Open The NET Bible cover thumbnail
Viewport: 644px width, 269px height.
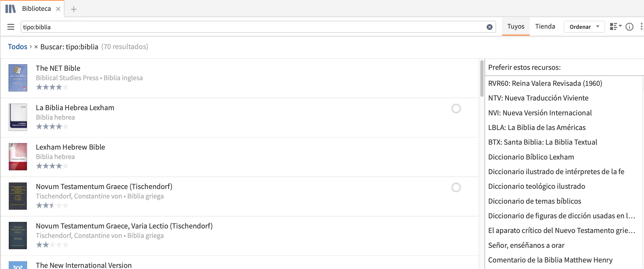18,78
